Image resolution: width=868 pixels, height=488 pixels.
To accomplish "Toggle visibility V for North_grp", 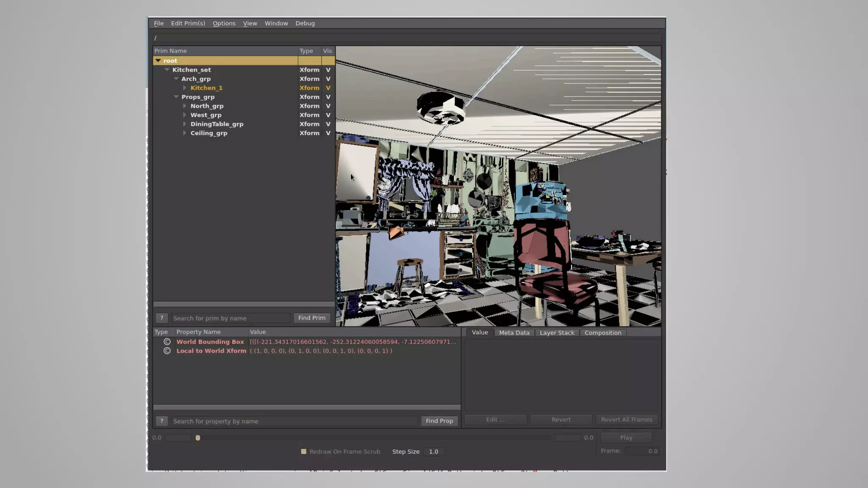I will tap(328, 106).
